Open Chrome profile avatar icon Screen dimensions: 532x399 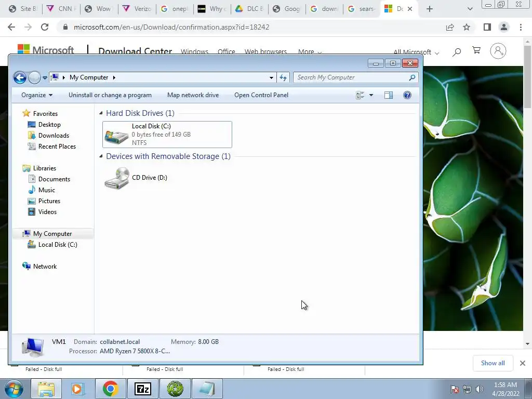pyautogui.click(x=504, y=27)
